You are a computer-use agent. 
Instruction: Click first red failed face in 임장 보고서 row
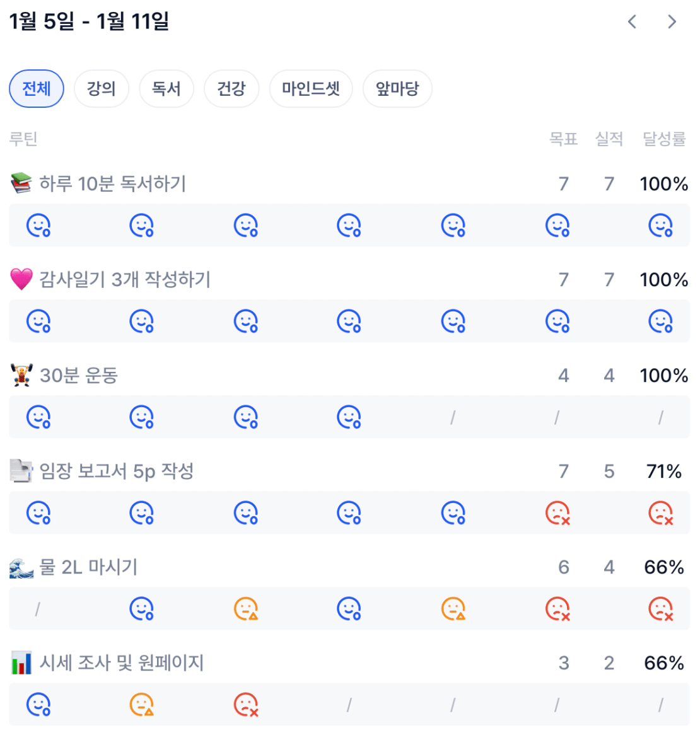(x=557, y=513)
